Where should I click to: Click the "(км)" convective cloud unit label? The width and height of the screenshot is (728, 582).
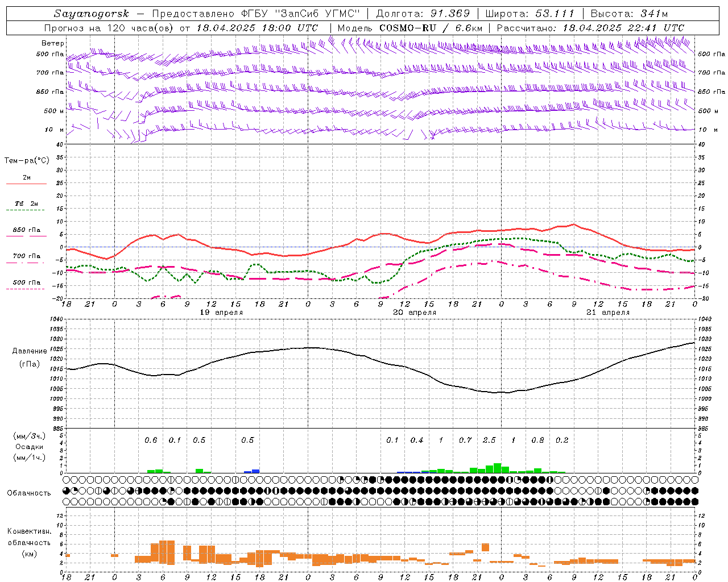29,554
